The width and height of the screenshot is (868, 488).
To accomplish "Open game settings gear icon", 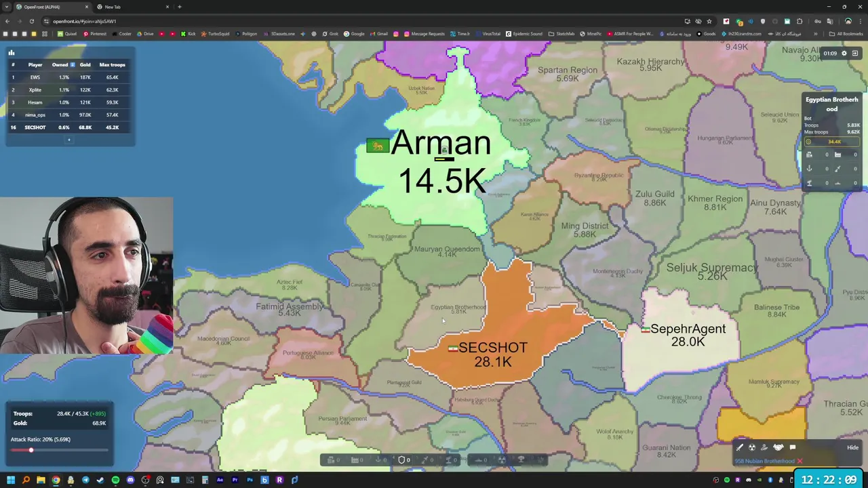I will [844, 53].
